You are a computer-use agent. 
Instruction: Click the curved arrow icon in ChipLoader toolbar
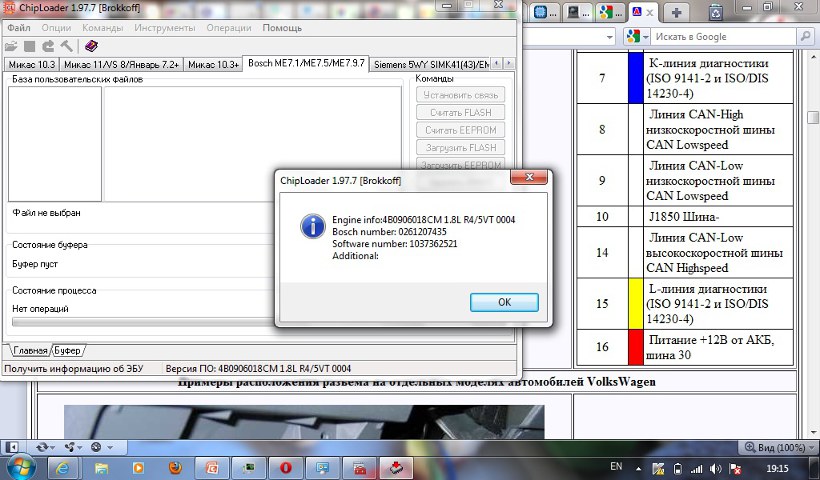click(48, 47)
